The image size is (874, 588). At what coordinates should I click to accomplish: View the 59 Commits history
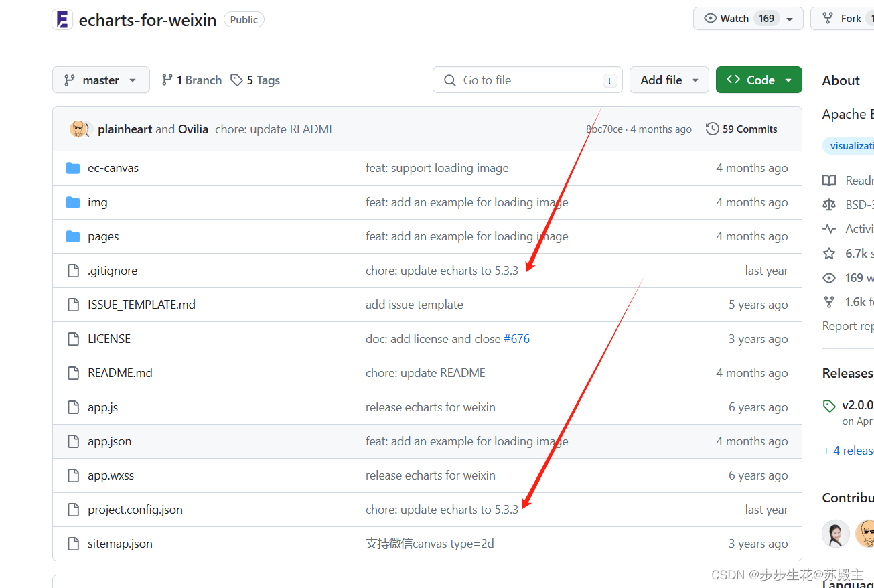(x=741, y=129)
